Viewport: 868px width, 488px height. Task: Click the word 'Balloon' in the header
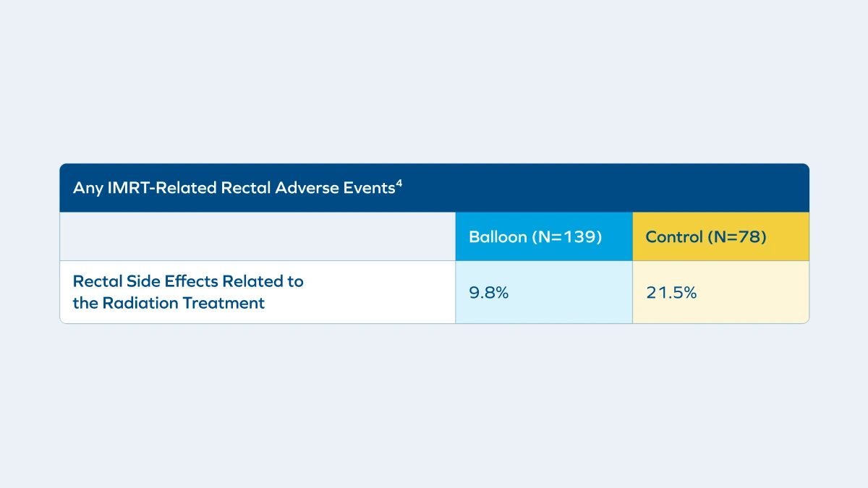(498, 237)
